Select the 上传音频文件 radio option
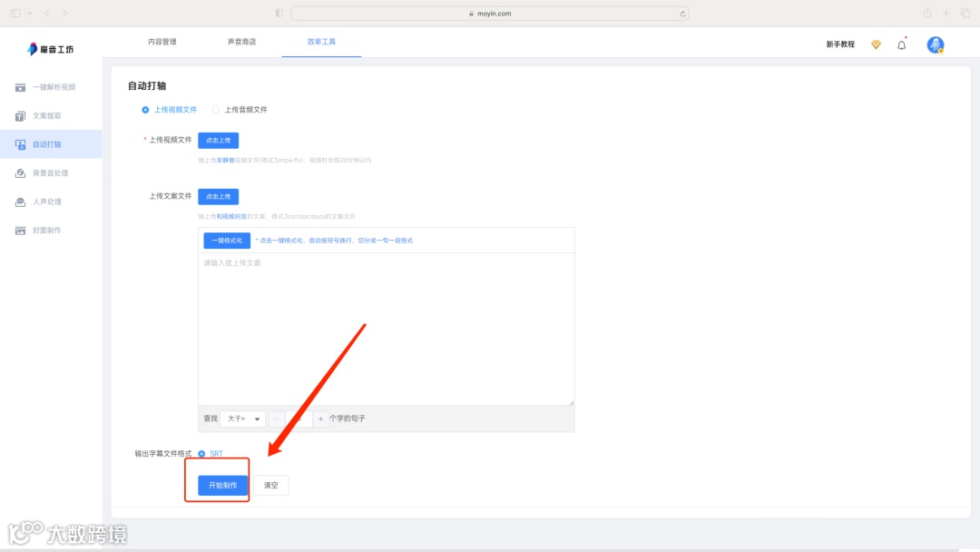Image resolution: width=980 pixels, height=552 pixels. point(216,110)
